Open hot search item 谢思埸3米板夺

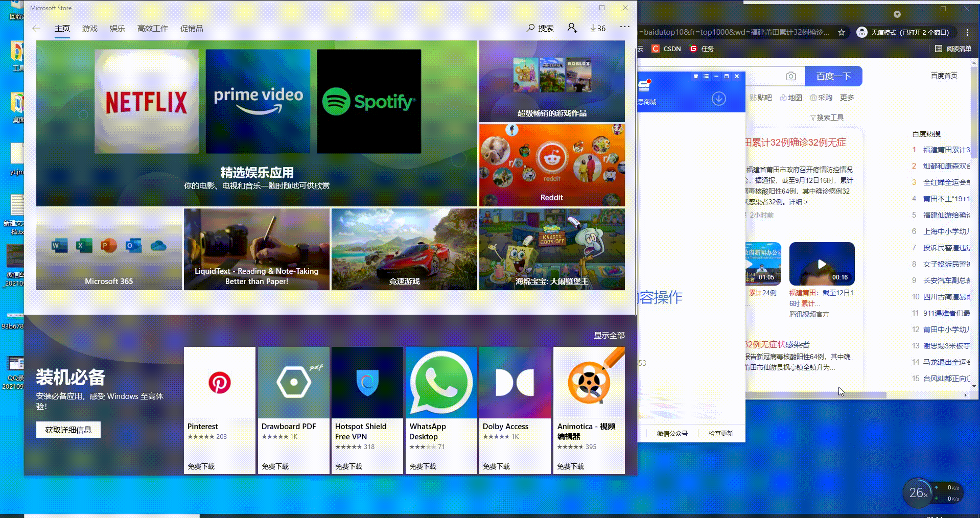click(946, 346)
